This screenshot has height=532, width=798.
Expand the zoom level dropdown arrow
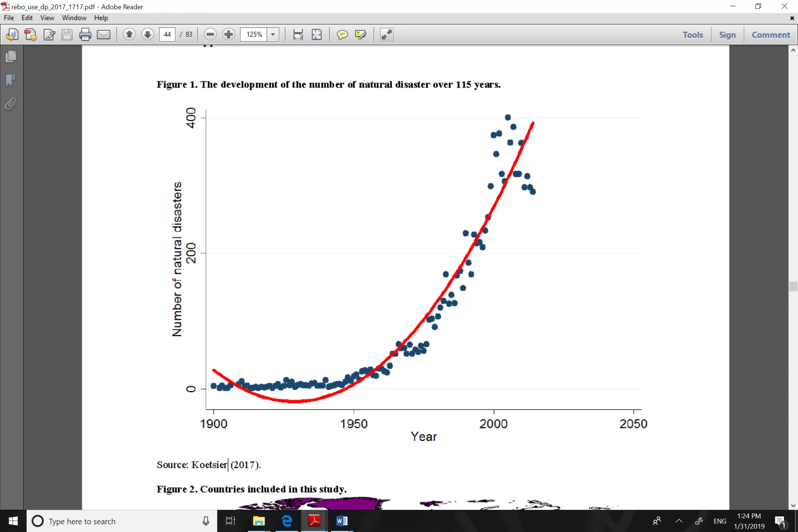[273, 35]
